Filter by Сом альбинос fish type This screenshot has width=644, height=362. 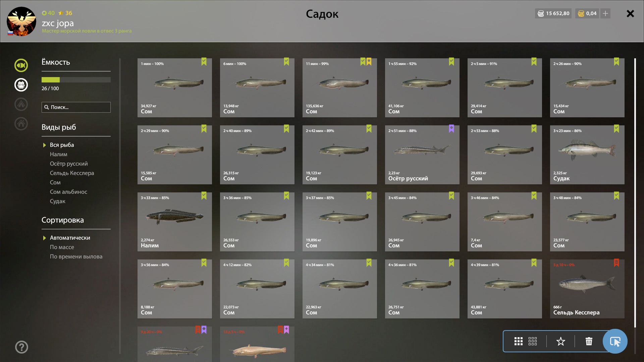pyautogui.click(x=68, y=192)
